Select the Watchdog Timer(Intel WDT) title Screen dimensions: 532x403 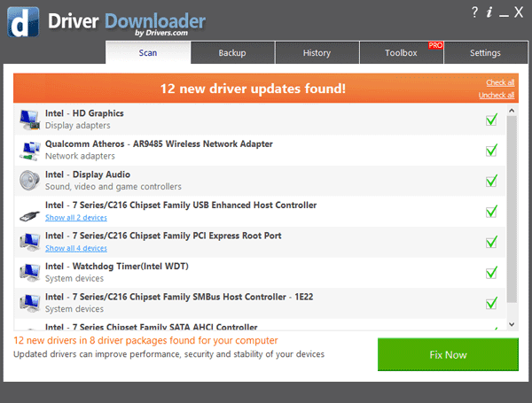tap(117, 266)
